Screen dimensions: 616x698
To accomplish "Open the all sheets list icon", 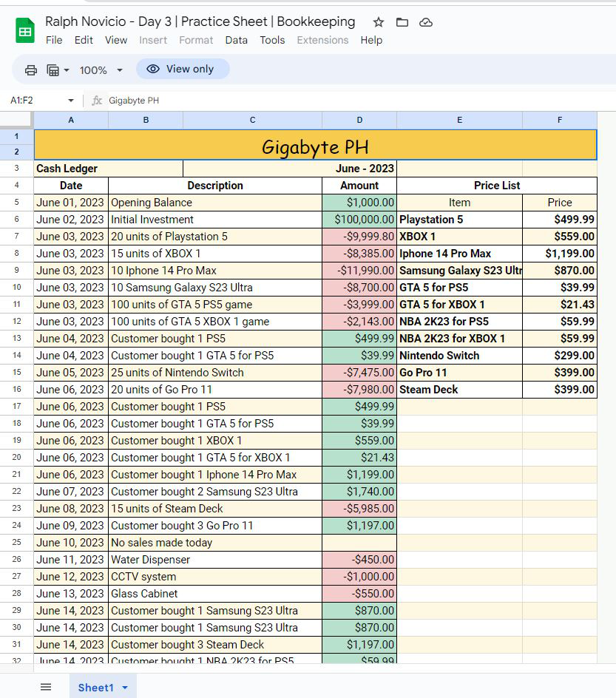I will pos(46,687).
